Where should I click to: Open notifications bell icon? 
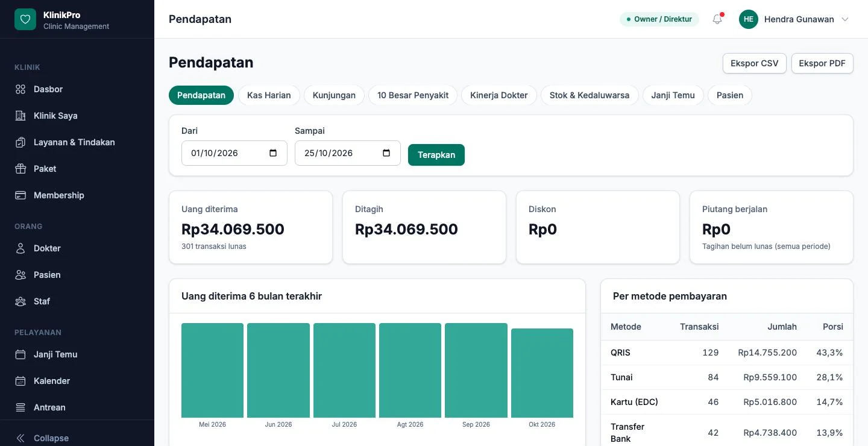click(717, 19)
